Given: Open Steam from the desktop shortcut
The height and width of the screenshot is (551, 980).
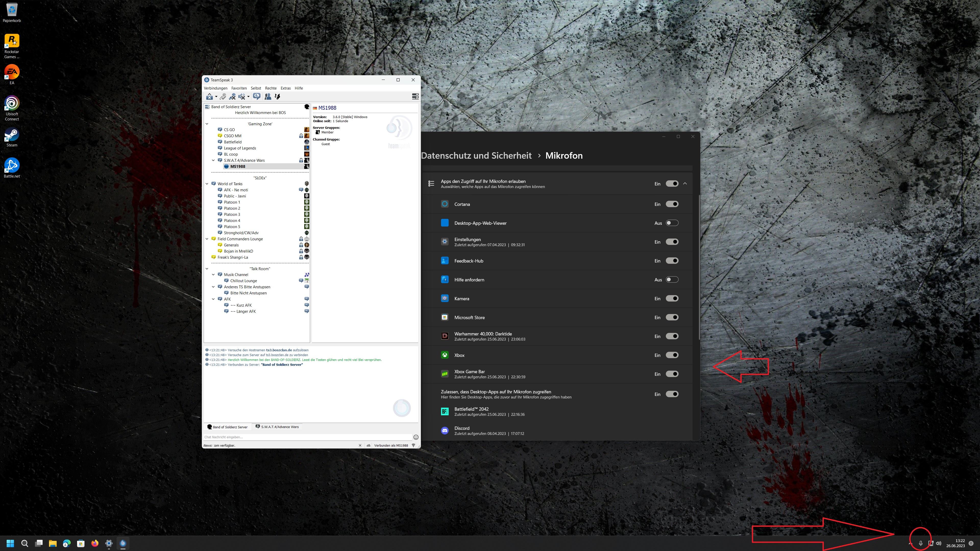Looking at the screenshot, I should click(x=12, y=138).
